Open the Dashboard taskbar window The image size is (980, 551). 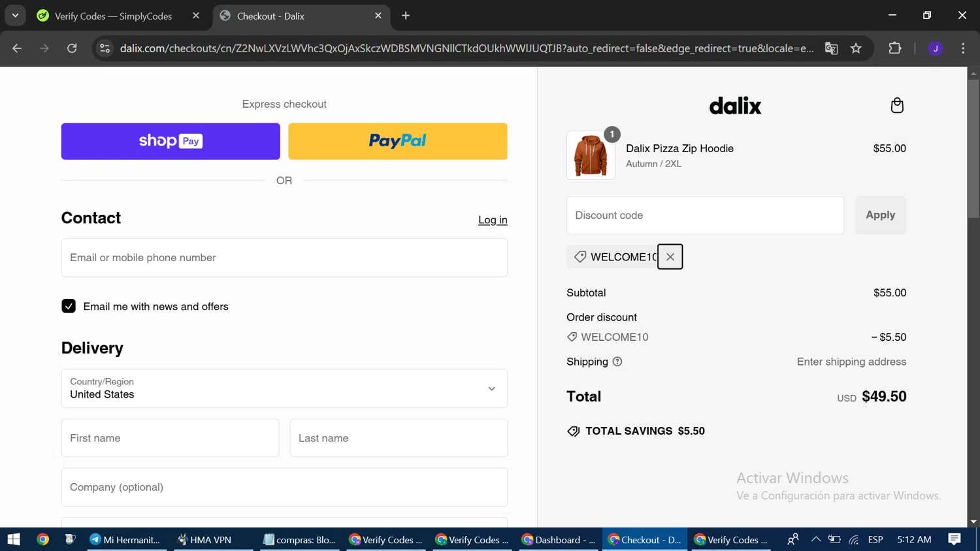[559, 539]
